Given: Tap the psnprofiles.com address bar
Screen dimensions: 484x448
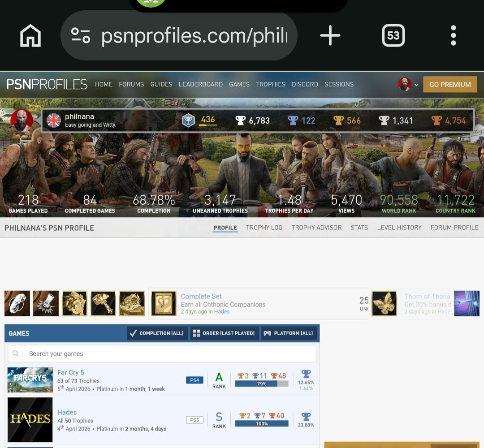Looking at the screenshot, I should (179, 35).
